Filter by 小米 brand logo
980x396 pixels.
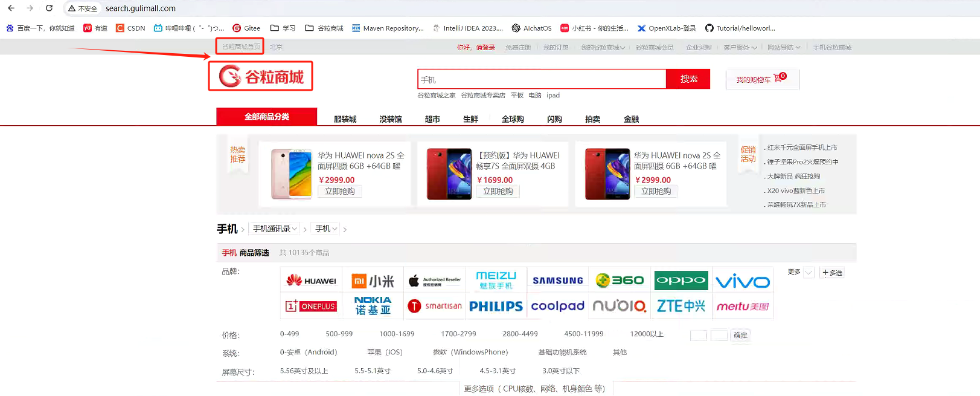373,281
